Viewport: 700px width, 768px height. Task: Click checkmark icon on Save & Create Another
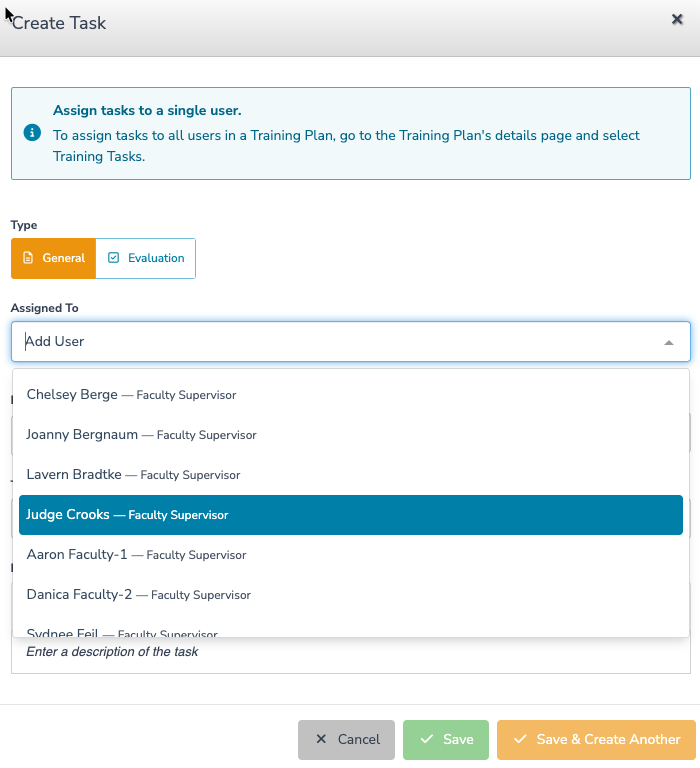tap(520, 739)
